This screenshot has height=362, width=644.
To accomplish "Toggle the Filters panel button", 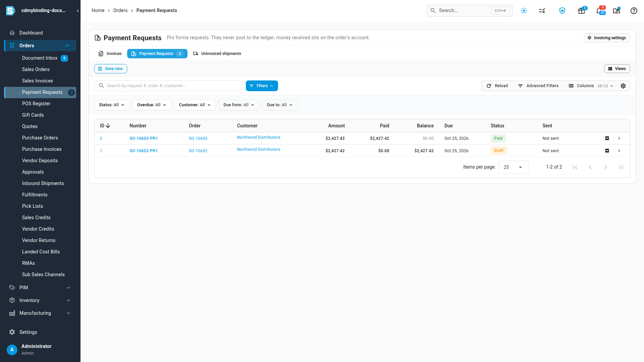I will pyautogui.click(x=262, y=86).
